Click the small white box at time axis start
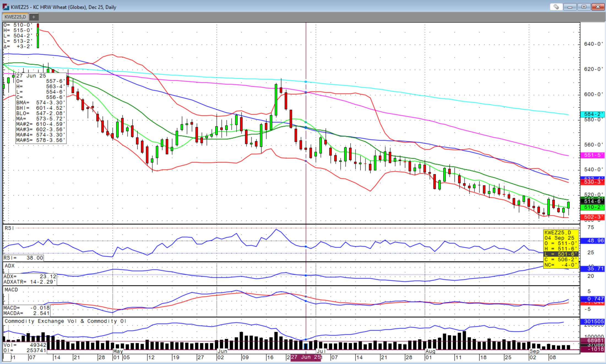This screenshot has width=606, height=364. click(7, 357)
